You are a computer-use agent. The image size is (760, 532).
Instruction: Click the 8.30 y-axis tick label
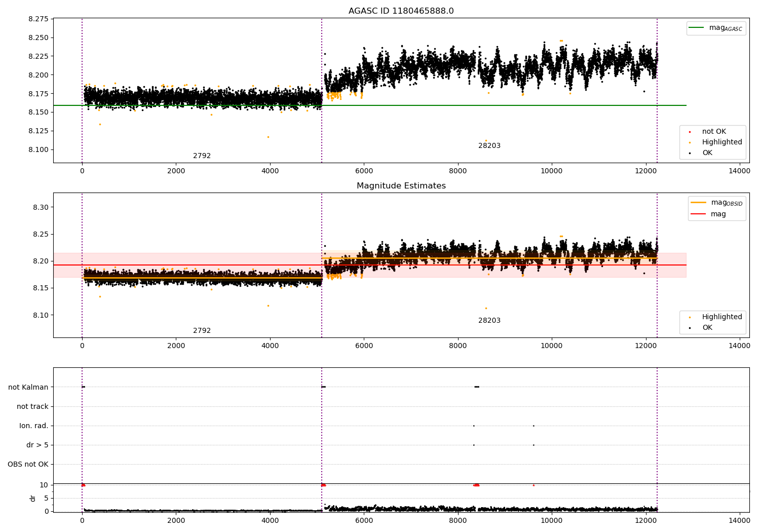point(41,207)
